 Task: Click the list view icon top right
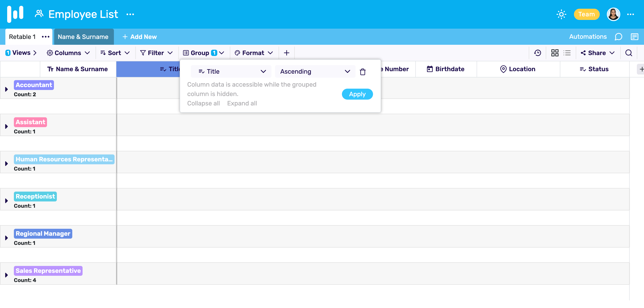pos(567,53)
